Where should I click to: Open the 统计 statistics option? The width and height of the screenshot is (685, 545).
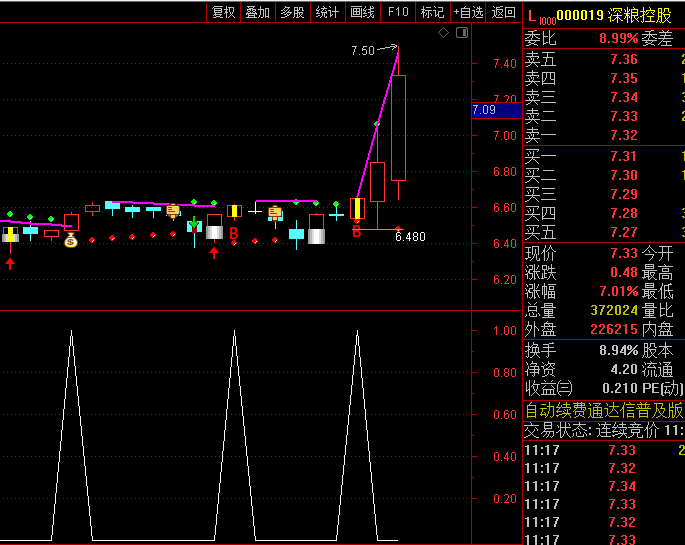327,12
